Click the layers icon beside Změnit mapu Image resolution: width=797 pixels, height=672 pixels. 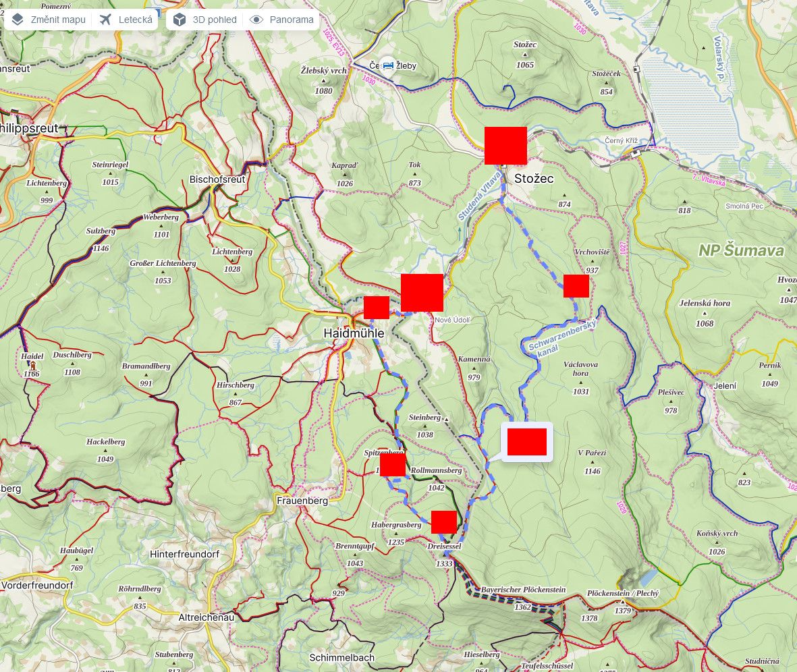click(x=18, y=20)
